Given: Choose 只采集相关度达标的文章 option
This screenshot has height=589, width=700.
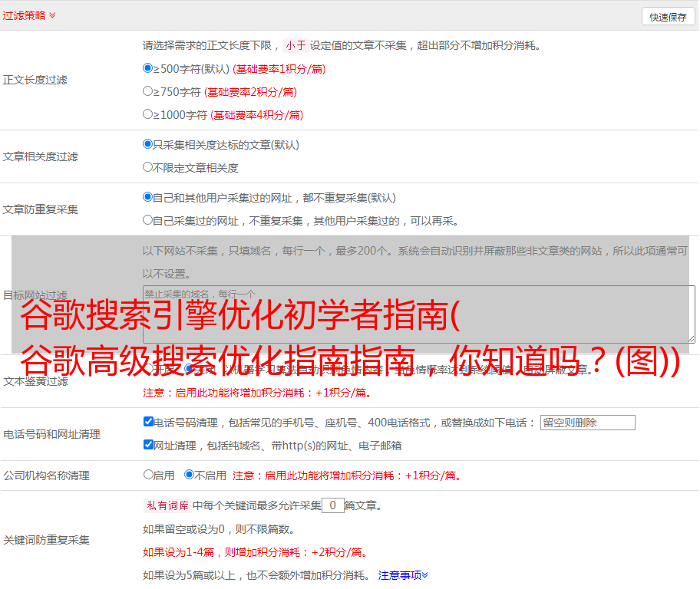Looking at the screenshot, I should click(x=147, y=144).
